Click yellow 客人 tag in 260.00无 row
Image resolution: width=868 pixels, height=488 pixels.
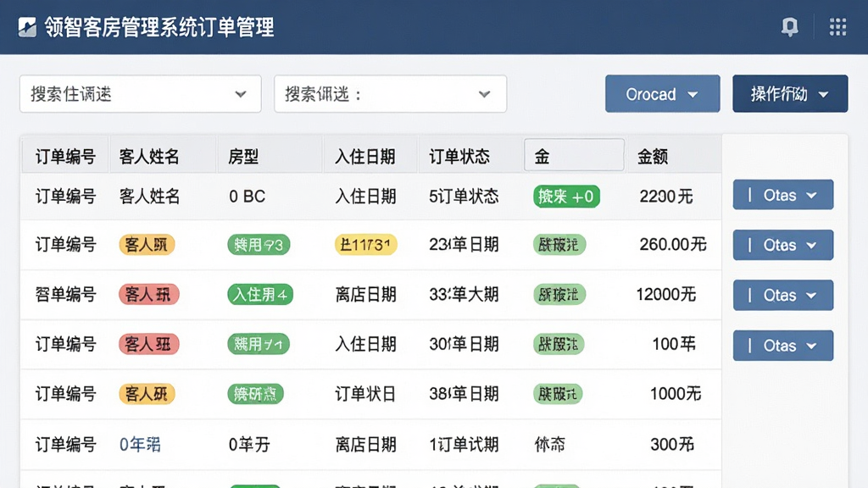tap(147, 245)
